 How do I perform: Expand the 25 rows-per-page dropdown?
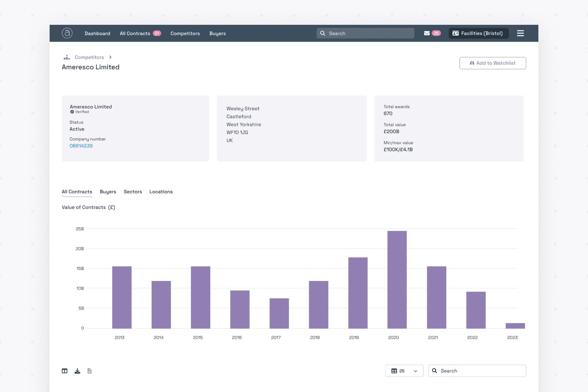pos(404,371)
